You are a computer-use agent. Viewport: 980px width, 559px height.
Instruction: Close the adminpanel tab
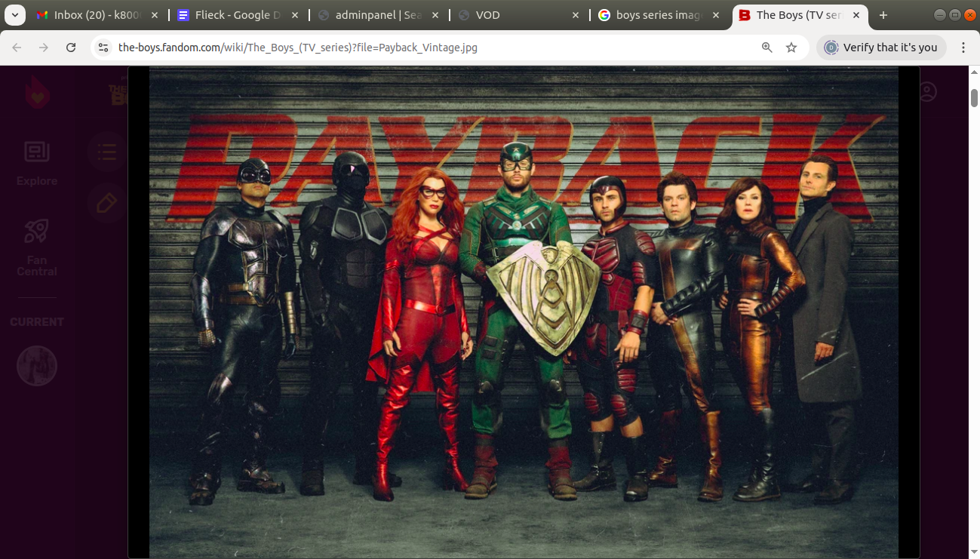tap(436, 15)
